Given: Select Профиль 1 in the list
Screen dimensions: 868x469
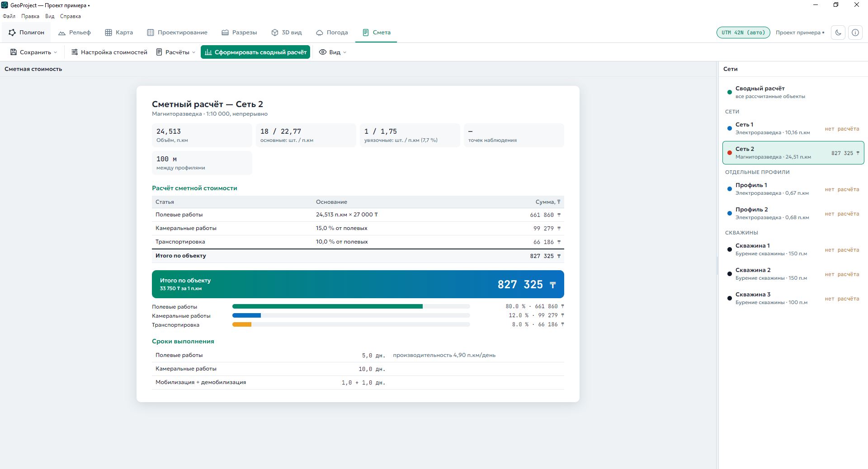Looking at the screenshot, I should (793, 189).
